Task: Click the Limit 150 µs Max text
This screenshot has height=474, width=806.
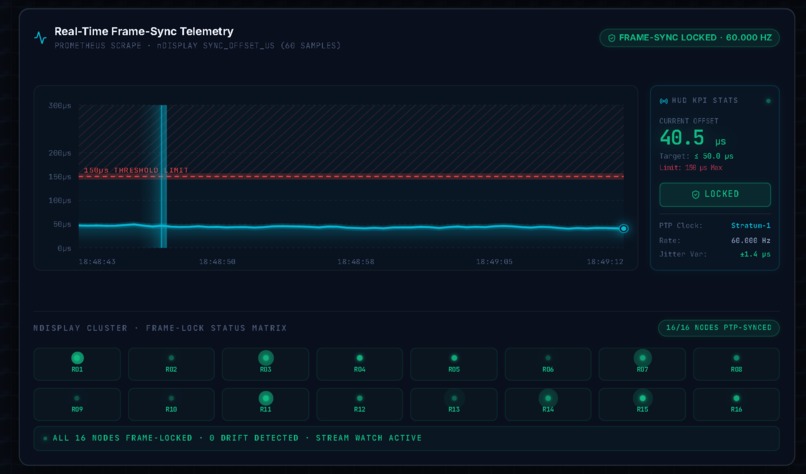Action: 690,168
